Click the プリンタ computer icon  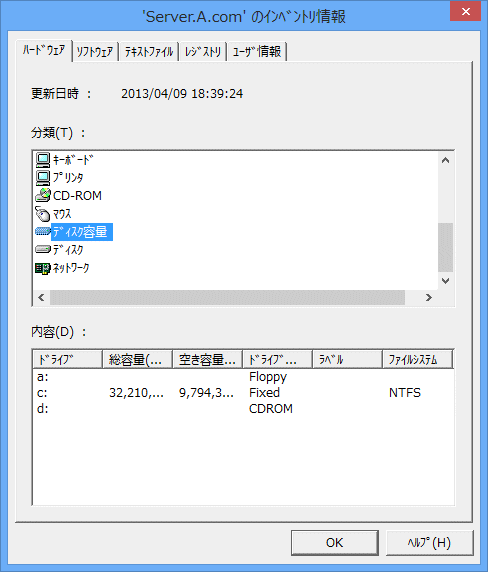point(43,178)
